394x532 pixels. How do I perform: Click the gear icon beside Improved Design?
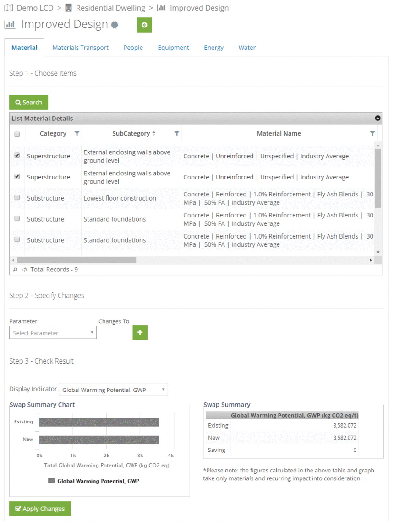coord(115,25)
